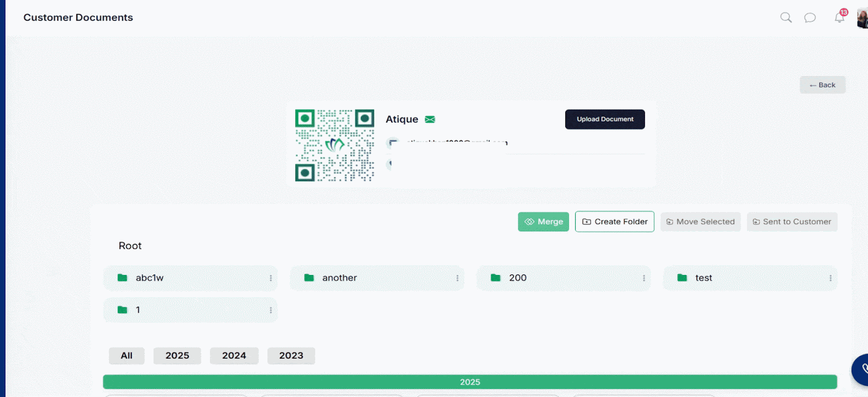Screen dimensions: 868x397
Task: Click the folder icon labeled 1
Action: (123, 310)
